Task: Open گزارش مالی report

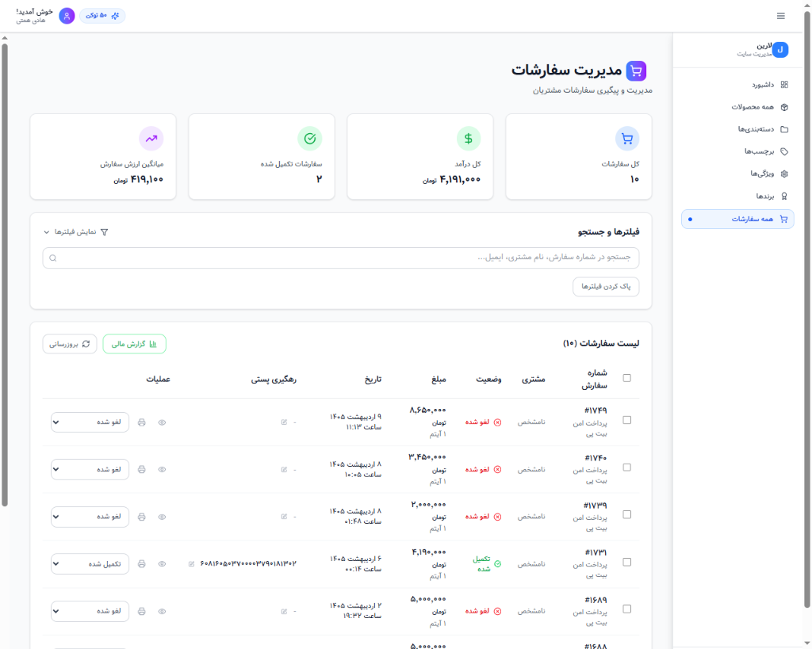Action: 135,344
